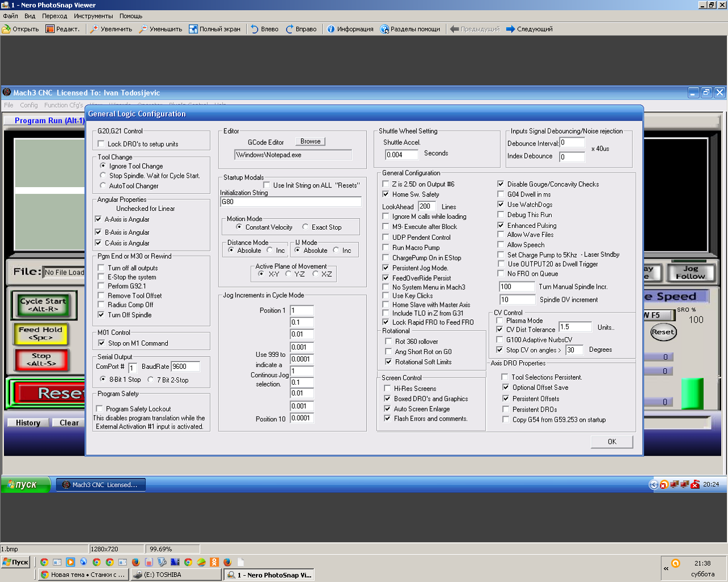The image size is (728, 582).
Task: Click the Initialization String input field
Action: coord(291,202)
